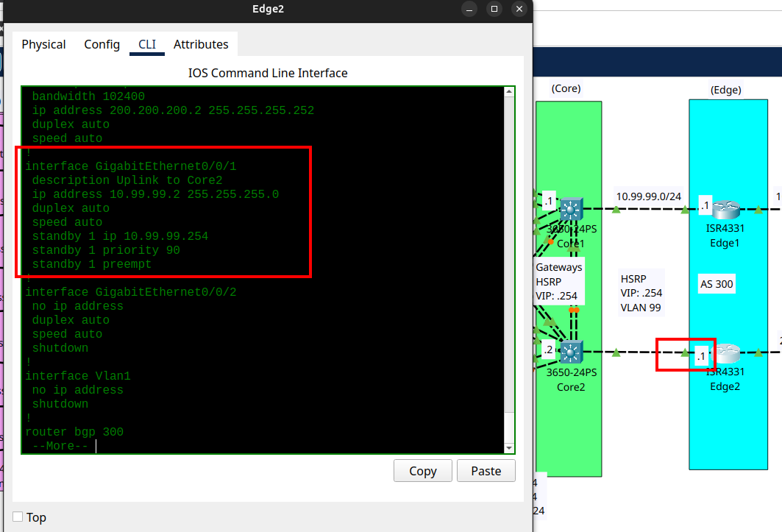This screenshot has height=532, width=782.
Task: Click the 'description Uplink to Core2' line
Action: tap(127, 180)
